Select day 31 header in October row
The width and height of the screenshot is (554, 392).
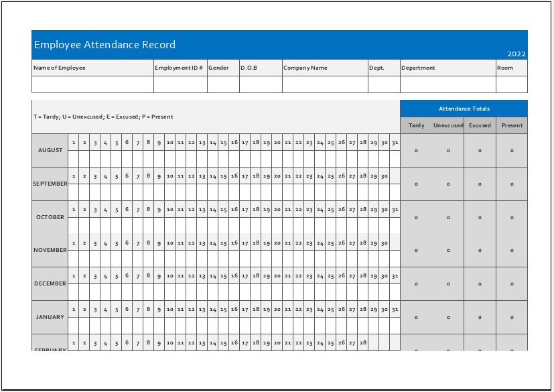395,210
